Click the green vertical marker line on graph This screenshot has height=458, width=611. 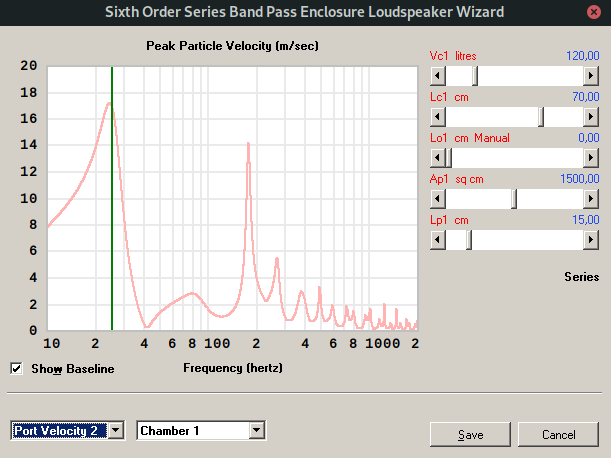tap(112, 199)
